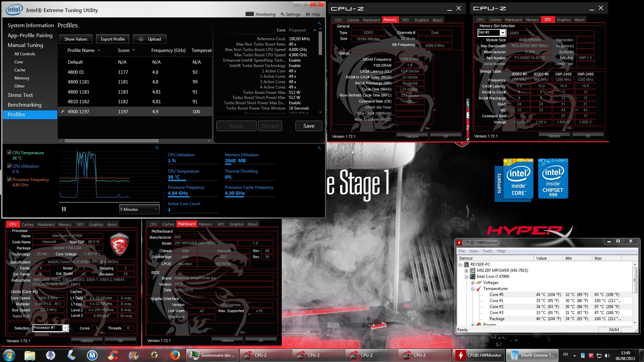Collapse Temperatures node in HWMonitor
The height and width of the screenshot is (362, 644).
tap(473, 289)
